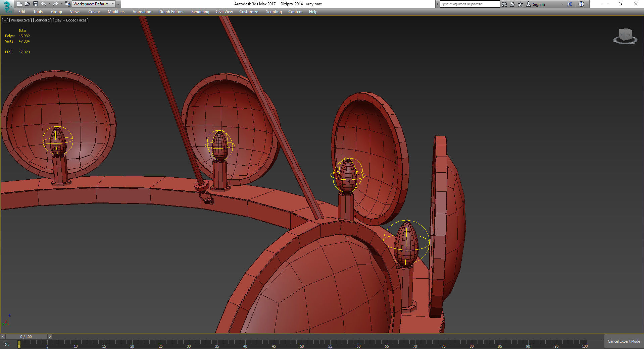The width and height of the screenshot is (644, 349).
Task: Open the [Clay + Edged Faces] shading menu
Action: click(71, 20)
